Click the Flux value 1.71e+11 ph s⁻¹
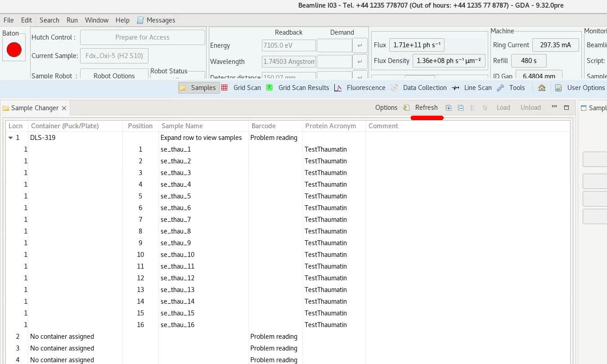 point(417,45)
